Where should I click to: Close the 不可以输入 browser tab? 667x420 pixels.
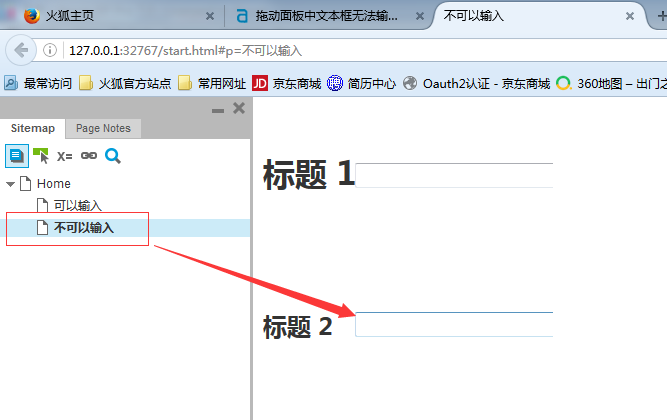(x=630, y=16)
